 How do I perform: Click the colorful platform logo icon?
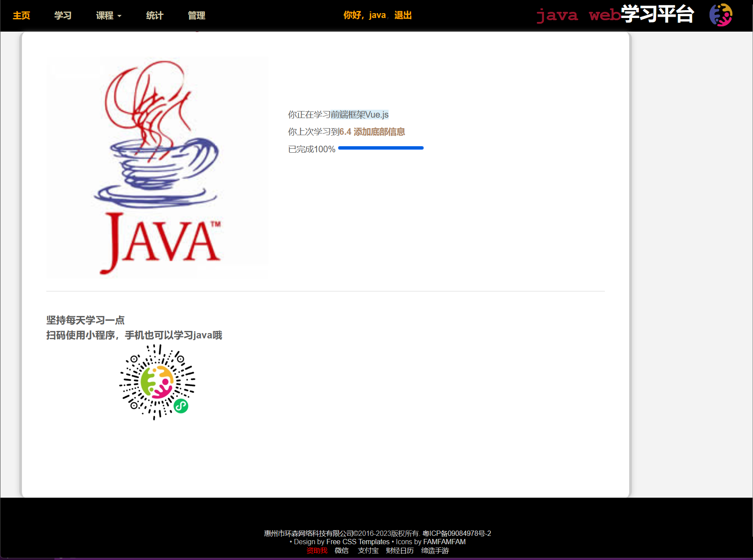point(721,15)
